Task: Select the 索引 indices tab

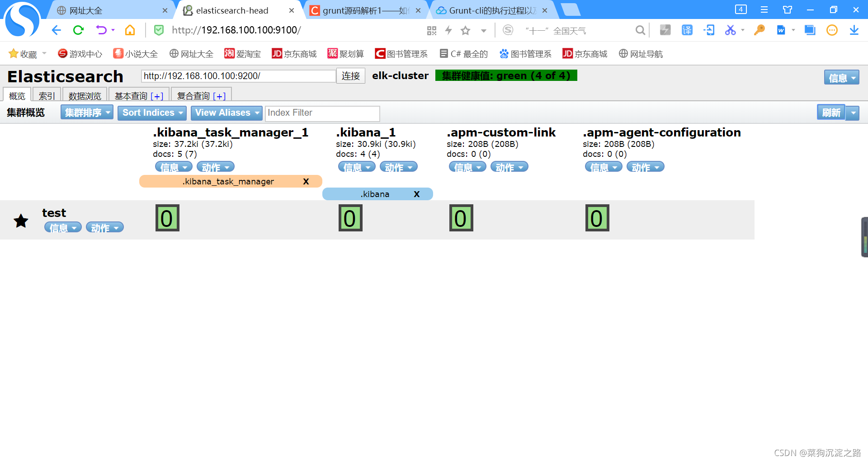Action: point(47,95)
